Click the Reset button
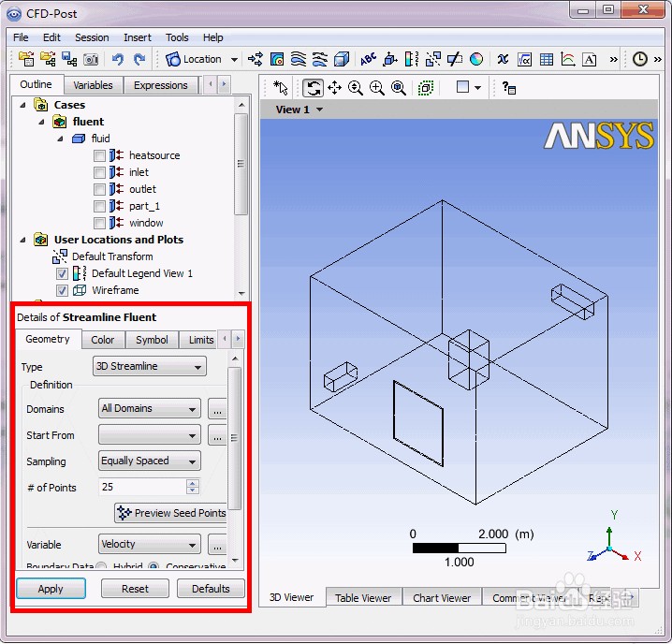Screen dimensions: 672x644 pyautogui.click(x=135, y=589)
